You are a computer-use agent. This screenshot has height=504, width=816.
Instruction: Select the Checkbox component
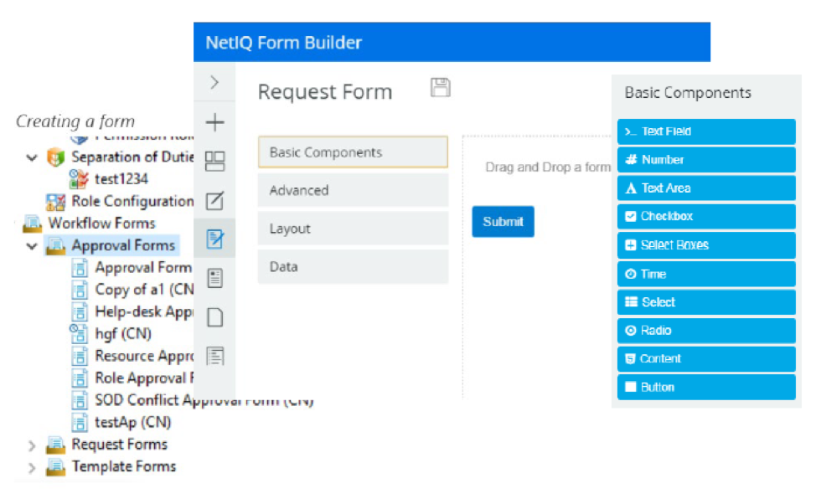tap(706, 216)
